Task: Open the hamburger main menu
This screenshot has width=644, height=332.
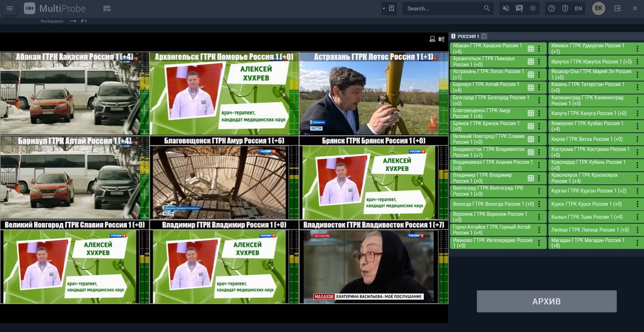Action: pyautogui.click(x=10, y=8)
